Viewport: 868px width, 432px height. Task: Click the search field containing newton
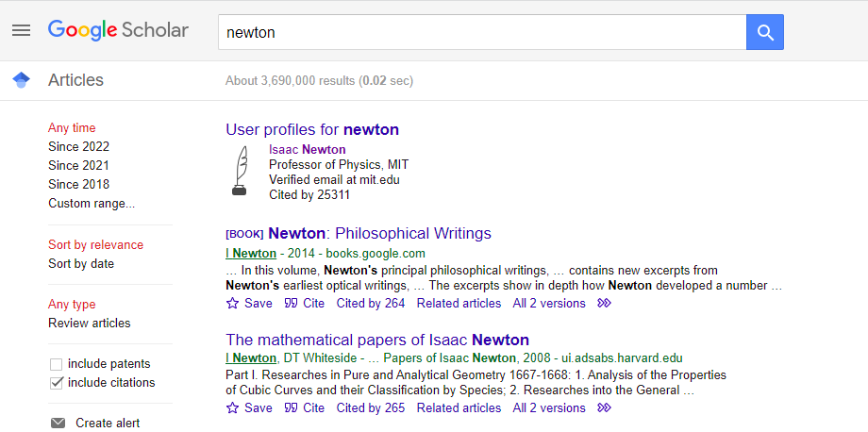(x=482, y=32)
